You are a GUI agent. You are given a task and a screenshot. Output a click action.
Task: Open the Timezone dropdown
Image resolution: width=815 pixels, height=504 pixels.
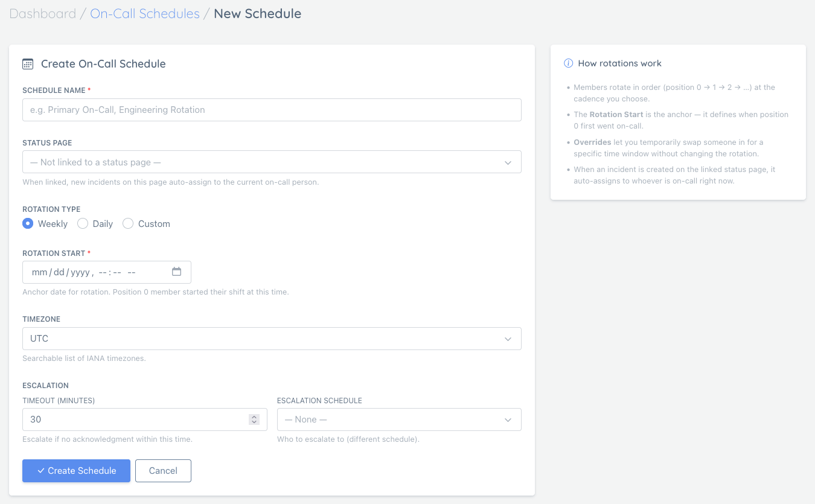(x=272, y=339)
